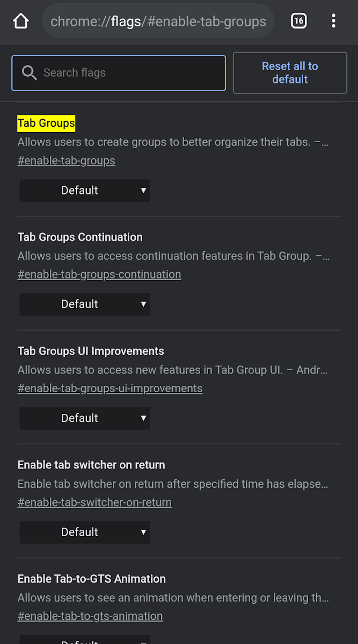This screenshot has width=358, height=644.
Task: Click the Enable Tab-to-GTS Animation heading
Action: [x=92, y=579]
